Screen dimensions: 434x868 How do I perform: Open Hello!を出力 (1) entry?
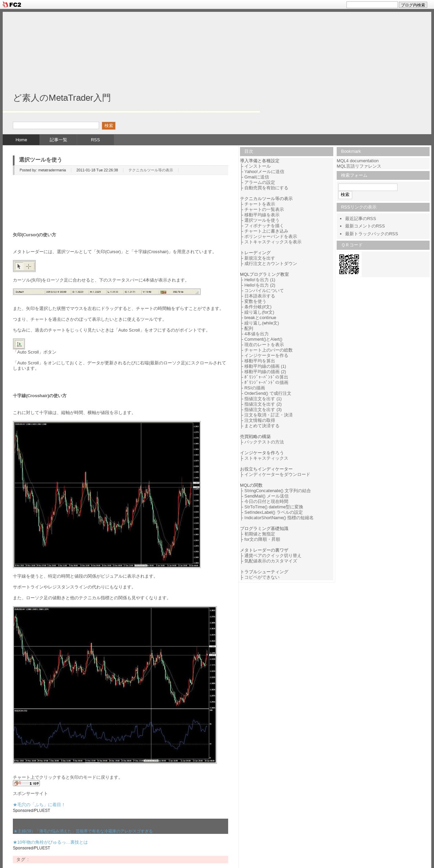(260, 280)
